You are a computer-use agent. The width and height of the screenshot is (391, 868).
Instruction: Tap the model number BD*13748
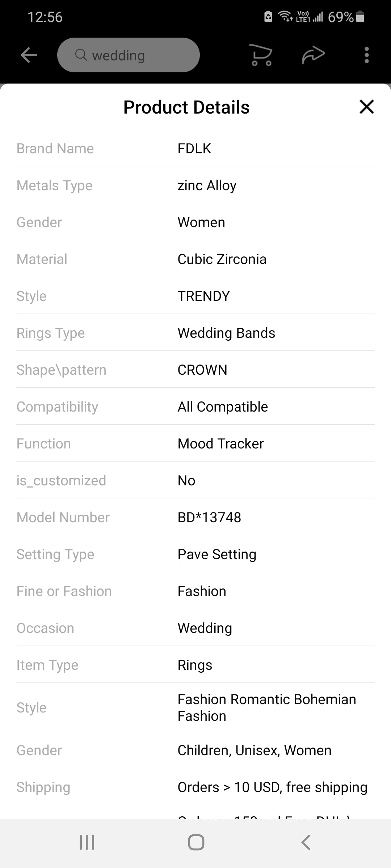[x=209, y=518]
